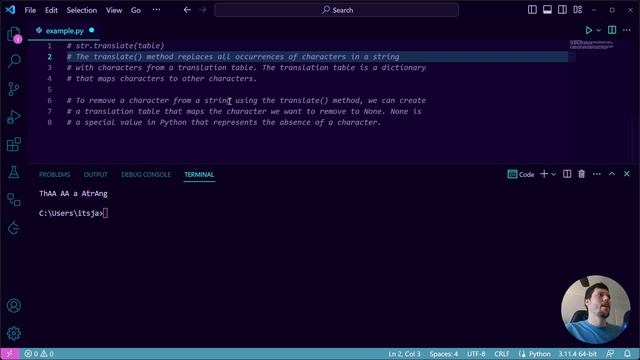Click terminal output 'ThAA AA a AtrAng'
This screenshot has height=360, width=640.
[73, 193]
